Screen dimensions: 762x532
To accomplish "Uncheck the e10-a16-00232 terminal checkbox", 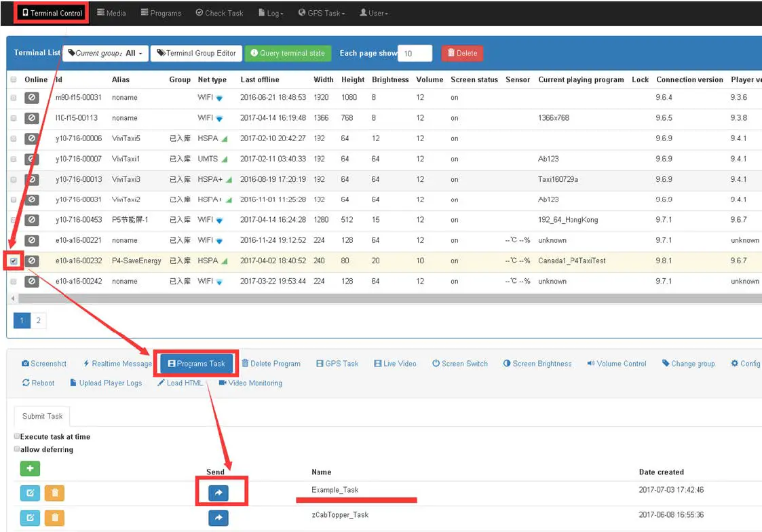I will click(14, 261).
